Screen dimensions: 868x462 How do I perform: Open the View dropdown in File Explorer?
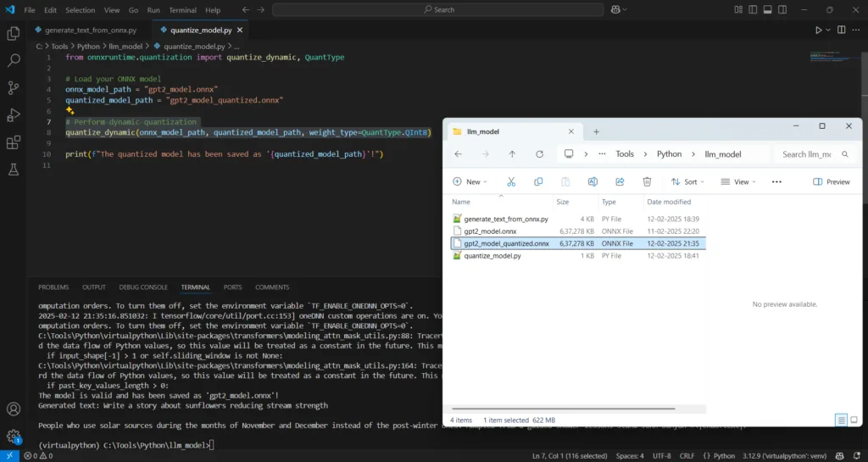pyautogui.click(x=738, y=181)
